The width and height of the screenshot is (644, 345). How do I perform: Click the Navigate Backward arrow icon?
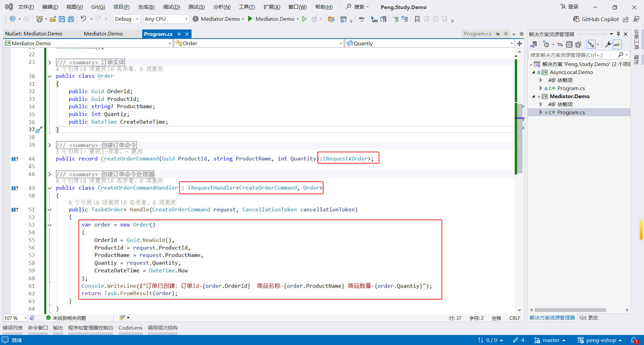coord(12,19)
